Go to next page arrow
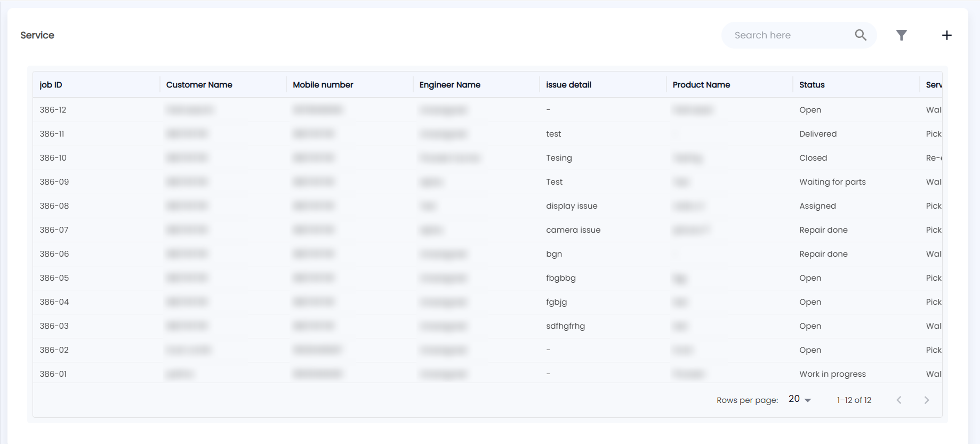Image resolution: width=980 pixels, height=444 pixels. pyautogui.click(x=927, y=400)
